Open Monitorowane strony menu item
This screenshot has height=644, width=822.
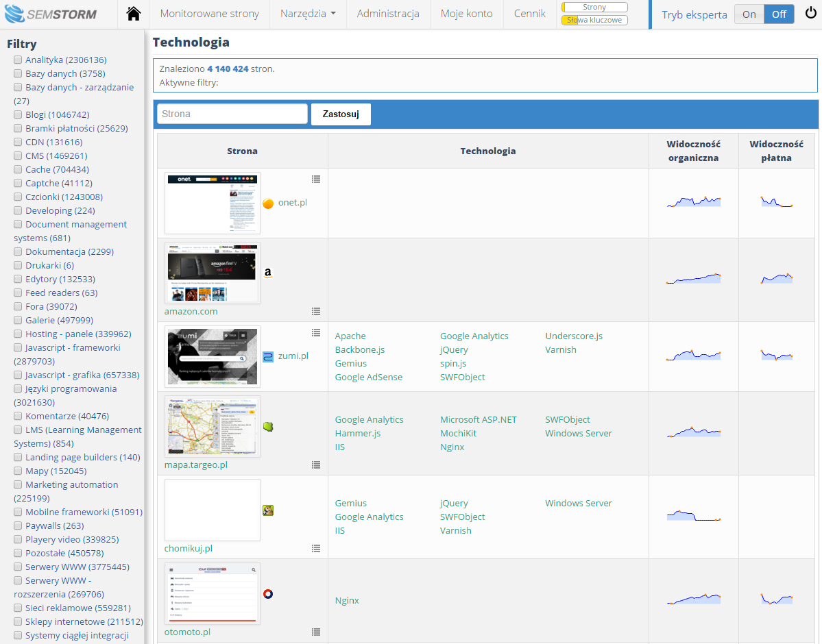(210, 14)
